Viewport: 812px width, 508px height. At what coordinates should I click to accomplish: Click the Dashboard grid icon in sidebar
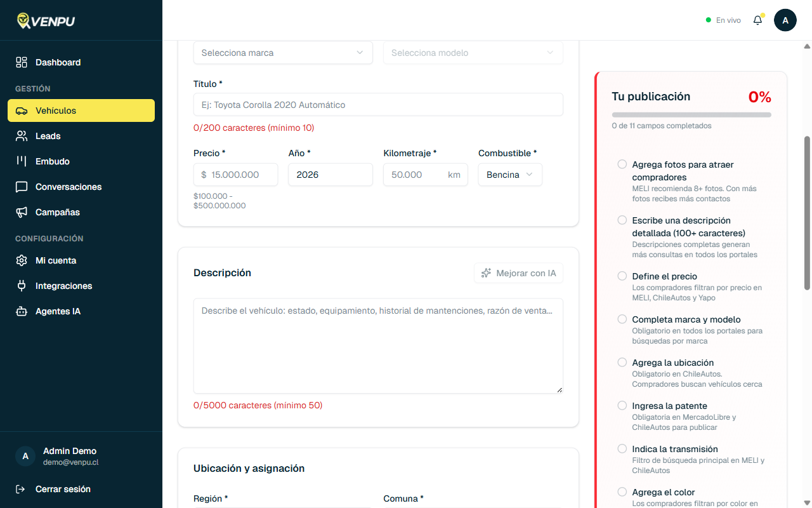click(x=22, y=62)
